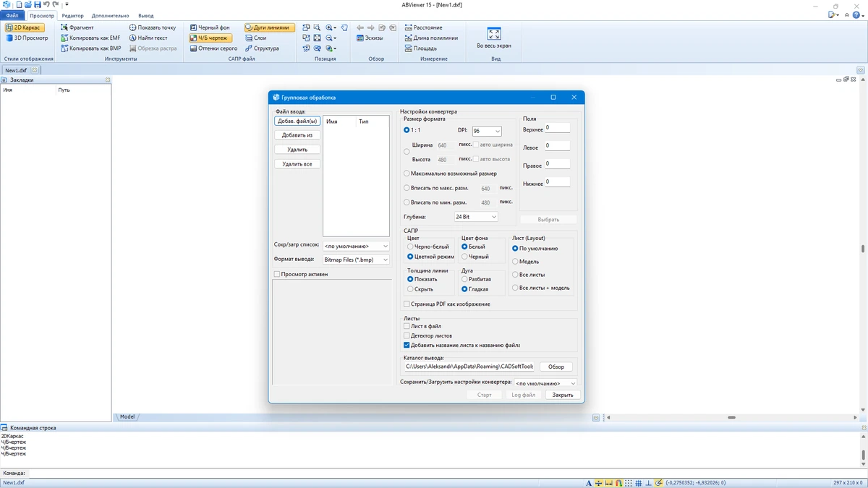Image resolution: width=868 pixels, height=488 pixels.
Task: Switch to Во весь экран view
Action: click(494, 38)
